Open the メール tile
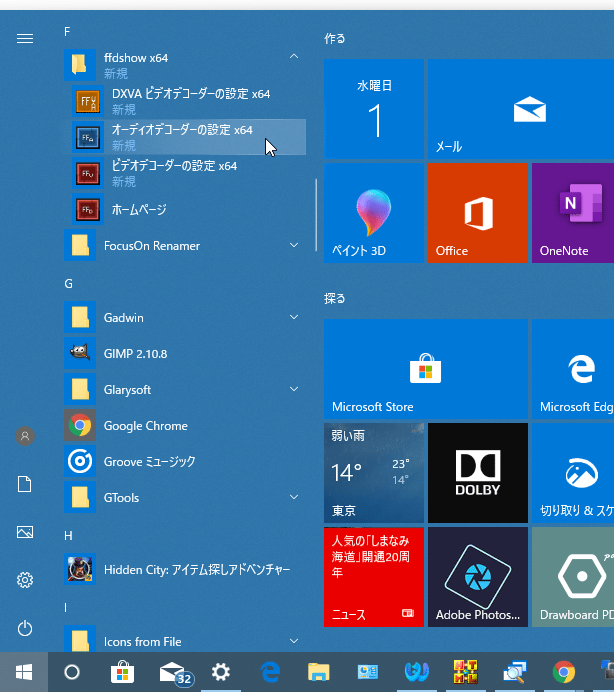This screenshot has width=614, height=692. click(x=521, y=109)
